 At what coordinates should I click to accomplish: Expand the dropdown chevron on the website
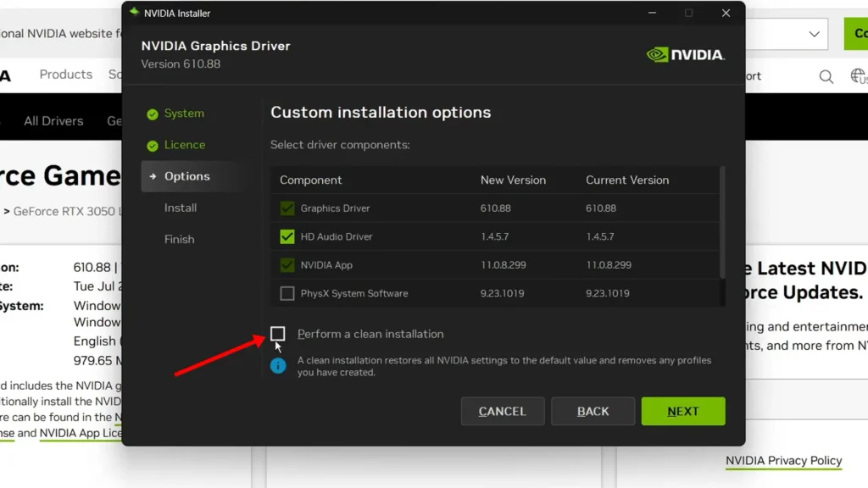click(814, 34)
